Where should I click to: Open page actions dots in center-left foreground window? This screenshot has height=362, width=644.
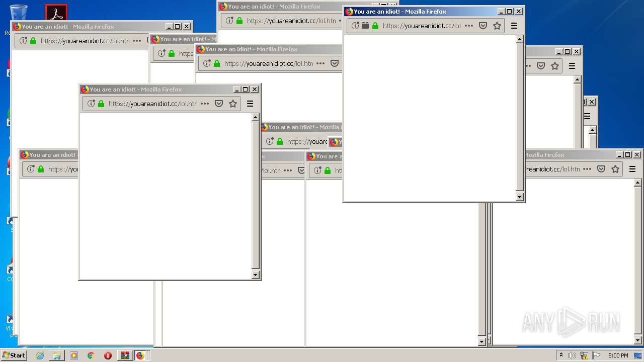click(205, 104)
